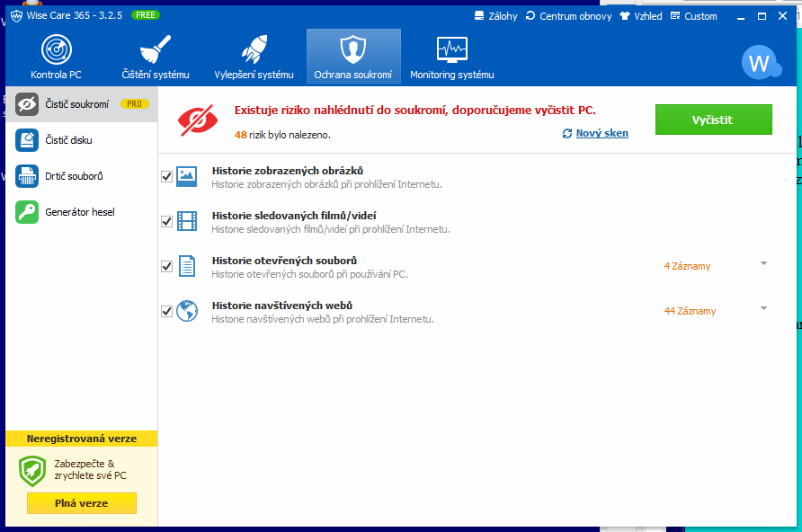Image resolution: width=802 pixels, height=532 pixels.
Task: Open Monitoring systému monitor icon
Action: coord(452,49)
